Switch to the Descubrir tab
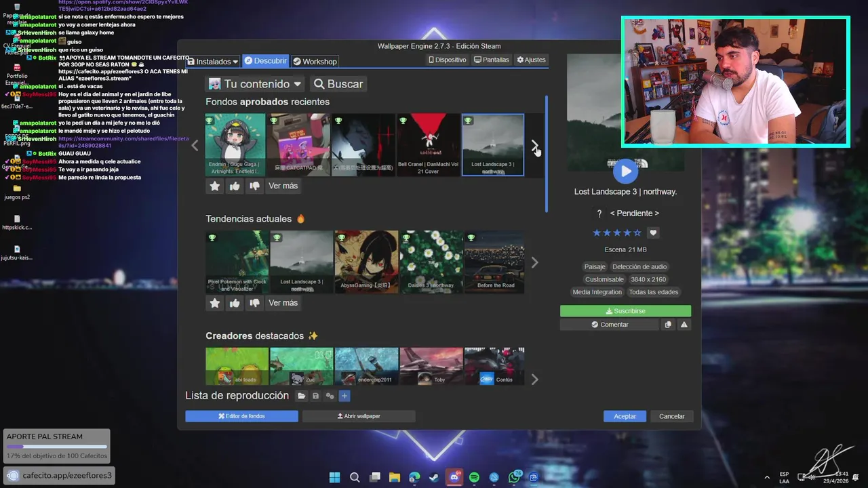868x488 pixels. point(265,61)
